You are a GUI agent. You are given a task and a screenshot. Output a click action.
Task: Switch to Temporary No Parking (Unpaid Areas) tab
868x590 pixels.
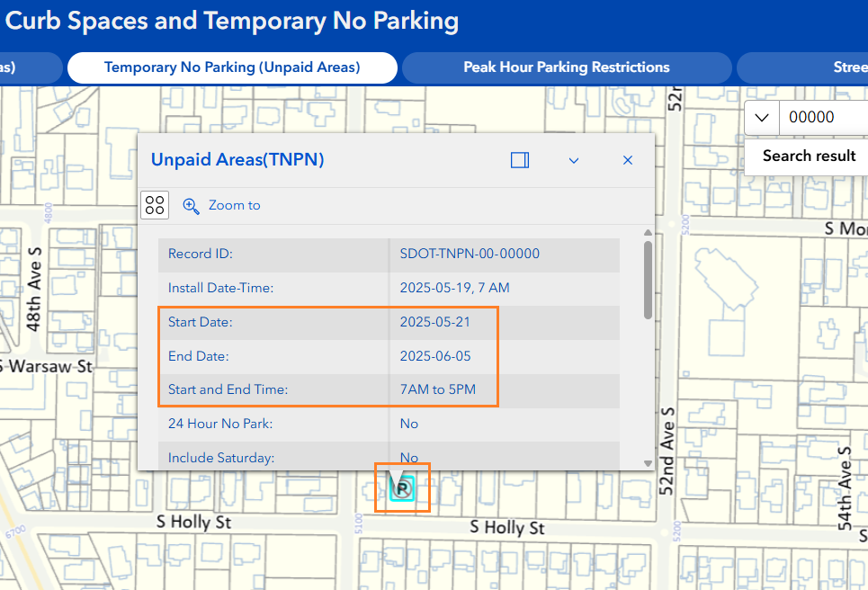pos(232,67)
